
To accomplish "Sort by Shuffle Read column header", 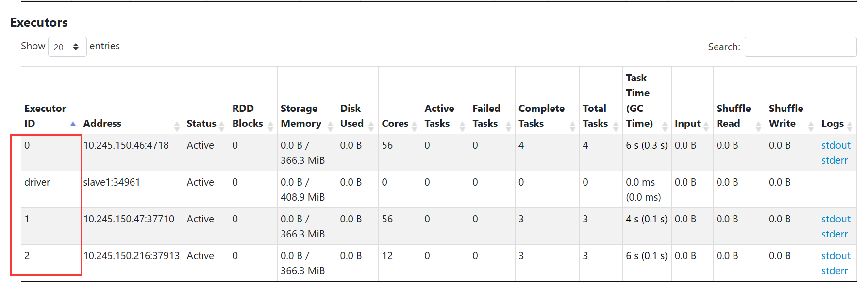I will click(733, 116).
